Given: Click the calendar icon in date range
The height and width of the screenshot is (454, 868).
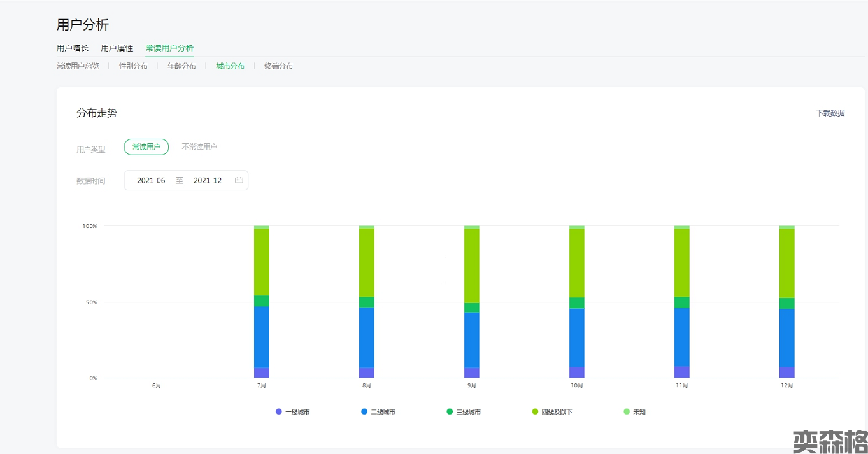Looking at the screenshot, I should click(x=239, y=180).
